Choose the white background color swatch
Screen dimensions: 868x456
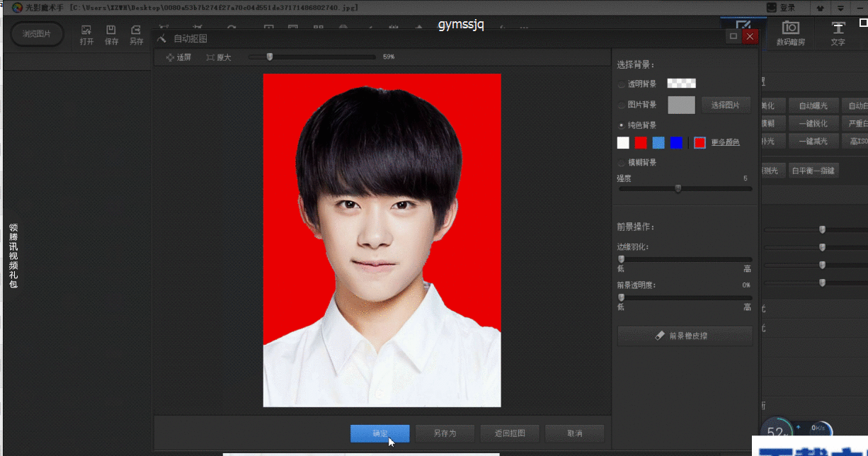[623, 143]
